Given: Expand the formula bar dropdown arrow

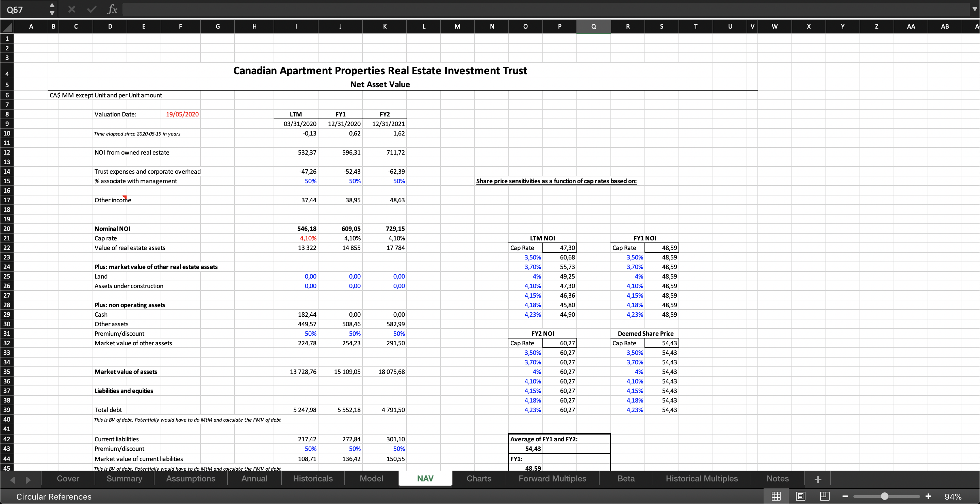Looking at the screenshot, I should point(974,9).
